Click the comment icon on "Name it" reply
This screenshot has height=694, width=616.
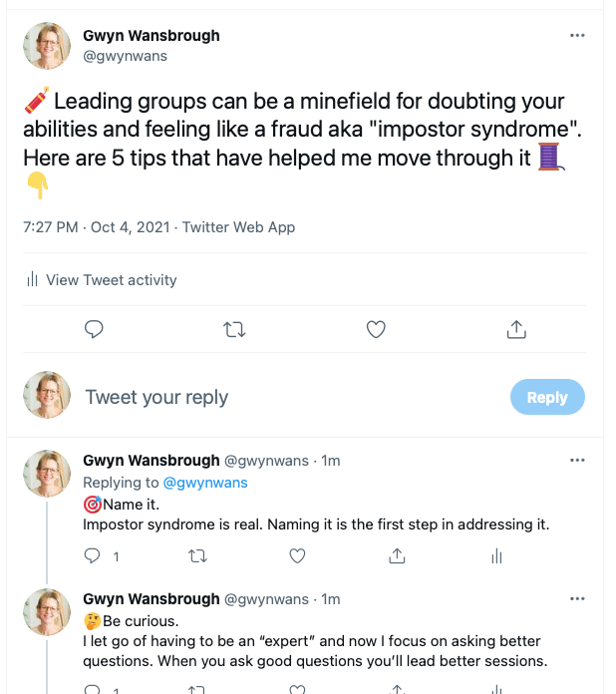[x=95, y=556]
